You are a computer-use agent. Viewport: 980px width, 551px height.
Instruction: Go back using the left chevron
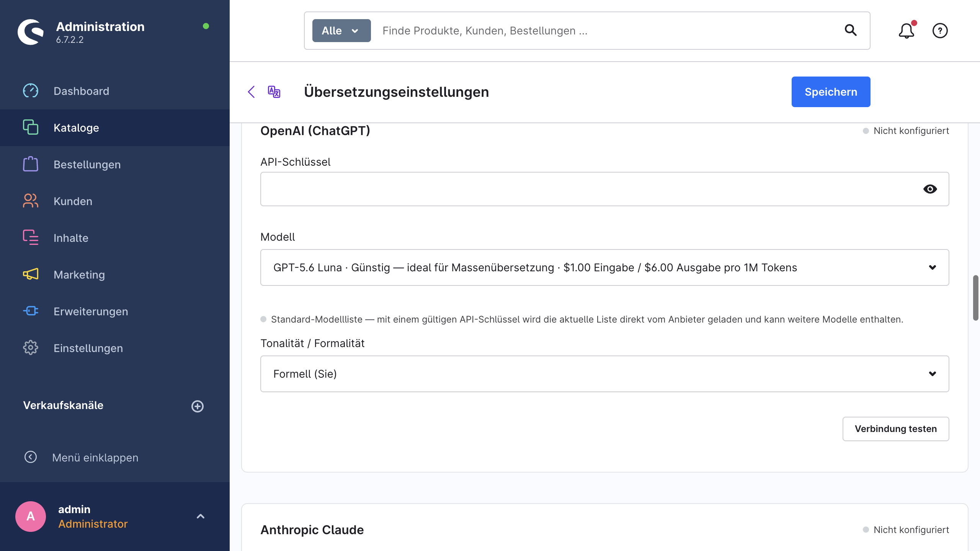point(252,92)
